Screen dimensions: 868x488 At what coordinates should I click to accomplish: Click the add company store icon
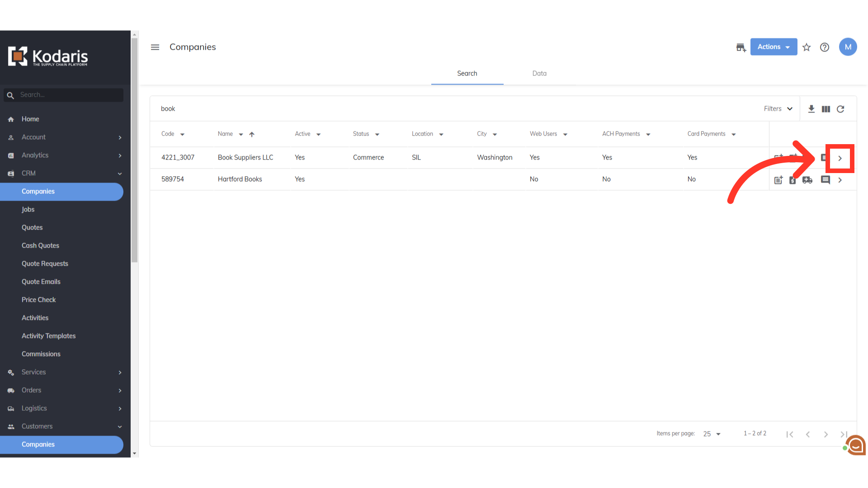tap(741, 47)
